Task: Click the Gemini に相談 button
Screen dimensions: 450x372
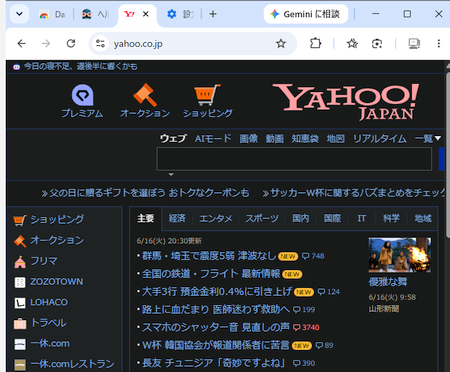Action: pyautogui.click(x=306, y=14)
